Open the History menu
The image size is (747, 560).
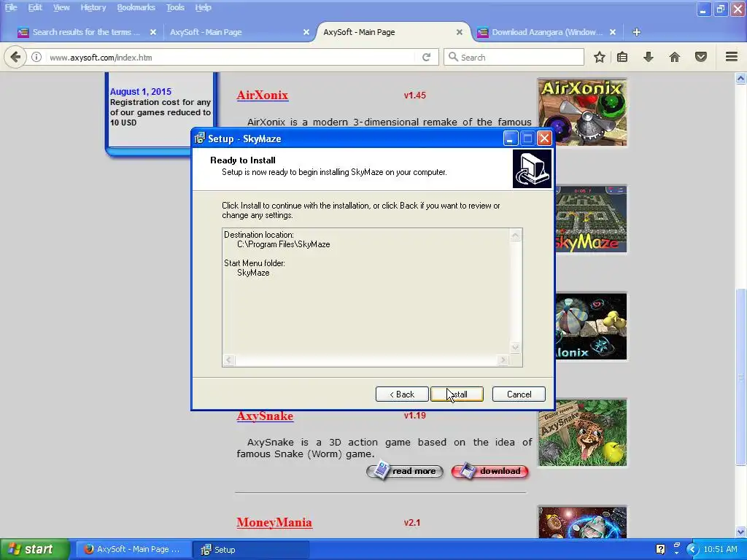pos(93,7)
